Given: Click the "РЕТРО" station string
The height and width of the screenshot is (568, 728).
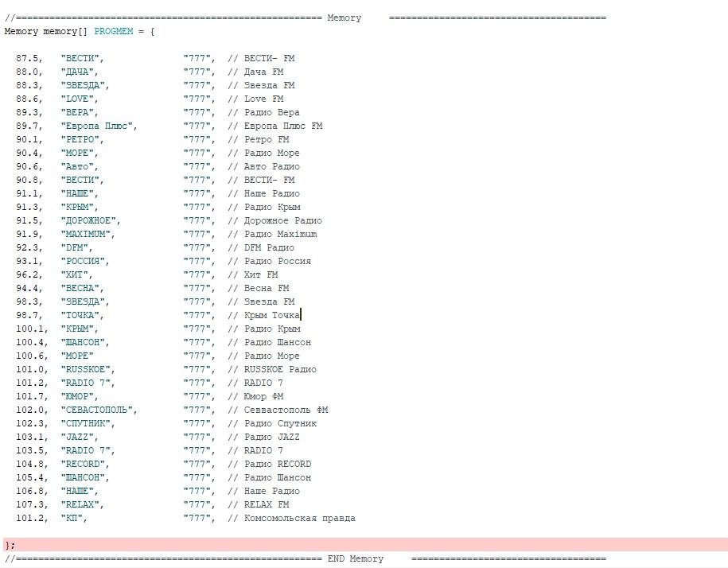Looking at the screenshot, I should coord(82,139).
